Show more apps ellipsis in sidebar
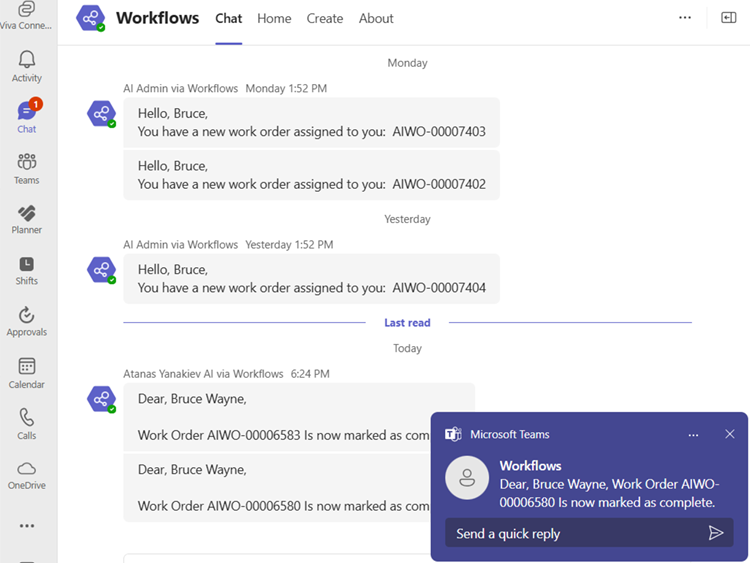This screenshot has width=750, height=563. point(27,526)
